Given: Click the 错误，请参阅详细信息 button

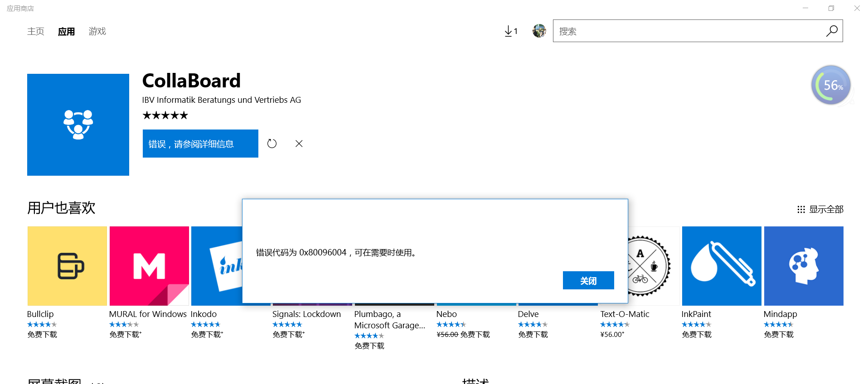Looking at the screenshot, I should [x=200, y=144].
